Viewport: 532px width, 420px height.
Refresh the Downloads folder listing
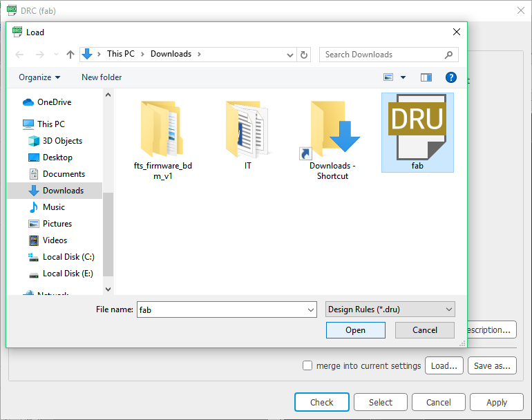[x=304, y=55]
